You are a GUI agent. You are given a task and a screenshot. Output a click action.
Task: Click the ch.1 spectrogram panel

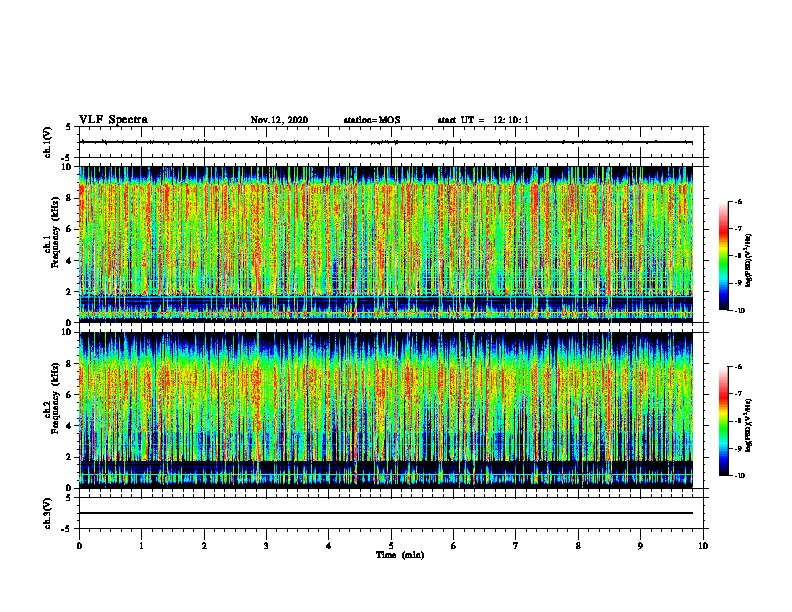coord(386,244)
